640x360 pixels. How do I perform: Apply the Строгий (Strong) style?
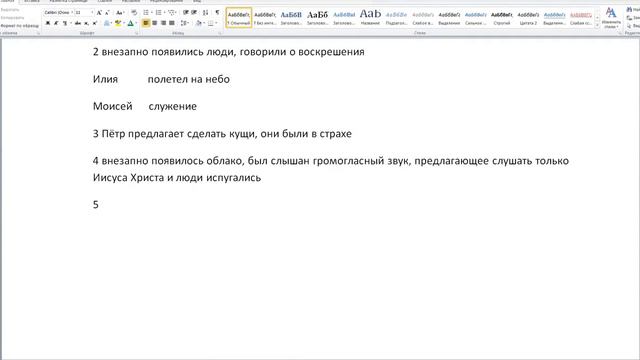pos(502,18)
